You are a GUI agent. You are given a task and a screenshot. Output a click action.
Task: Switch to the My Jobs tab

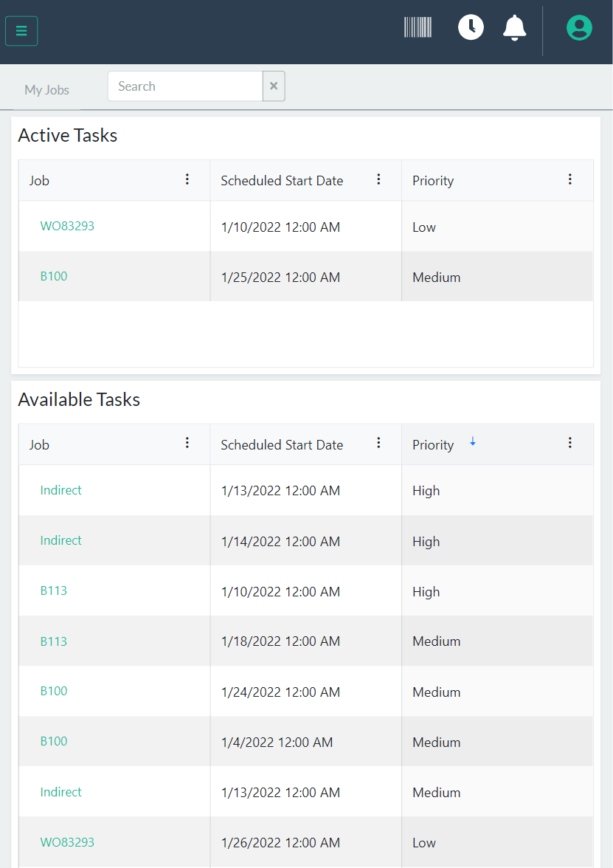coord(46,89)
